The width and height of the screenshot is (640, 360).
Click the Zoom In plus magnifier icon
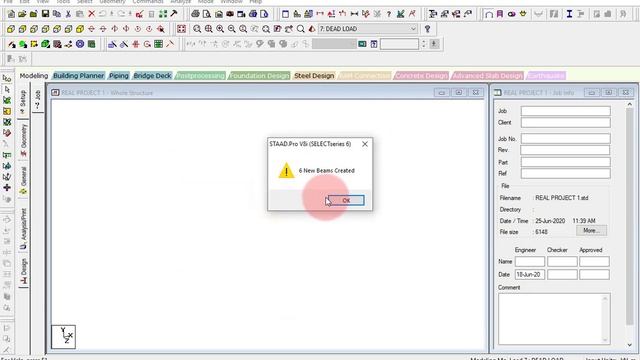pyautogui.click(x=220, y=29)
